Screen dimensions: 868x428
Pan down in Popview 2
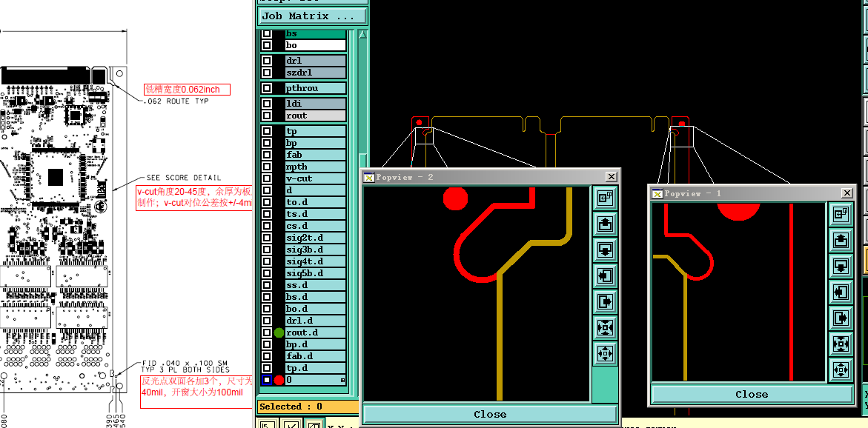click(x=605, y=250)
